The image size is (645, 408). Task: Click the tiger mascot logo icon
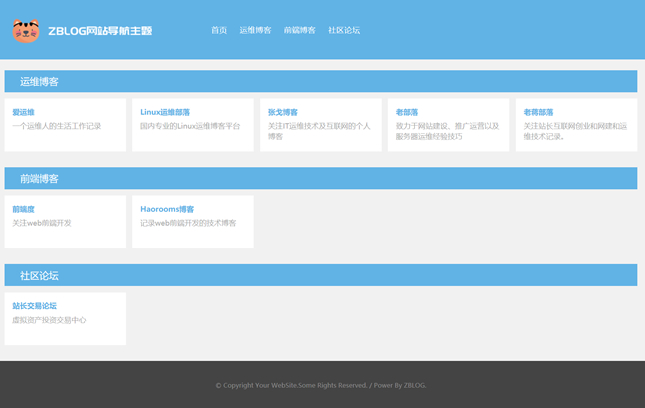tap(26, 31)
